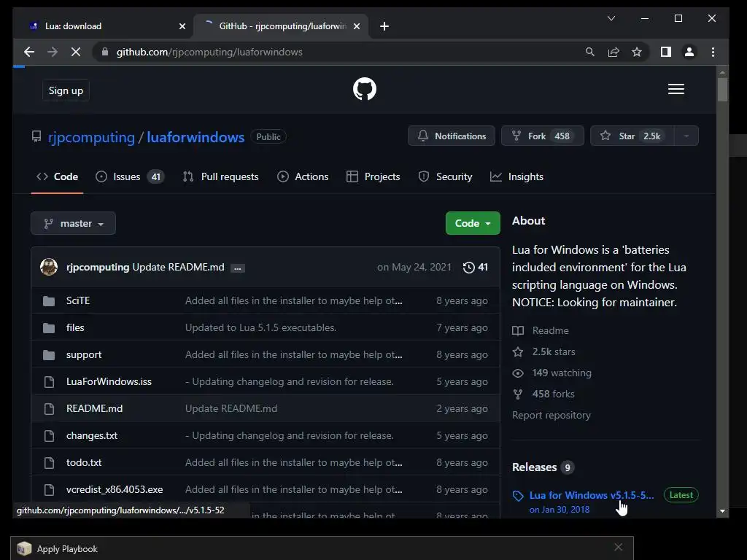Click the watching eye icon
The image size is (747, 560).
point(518,373)
